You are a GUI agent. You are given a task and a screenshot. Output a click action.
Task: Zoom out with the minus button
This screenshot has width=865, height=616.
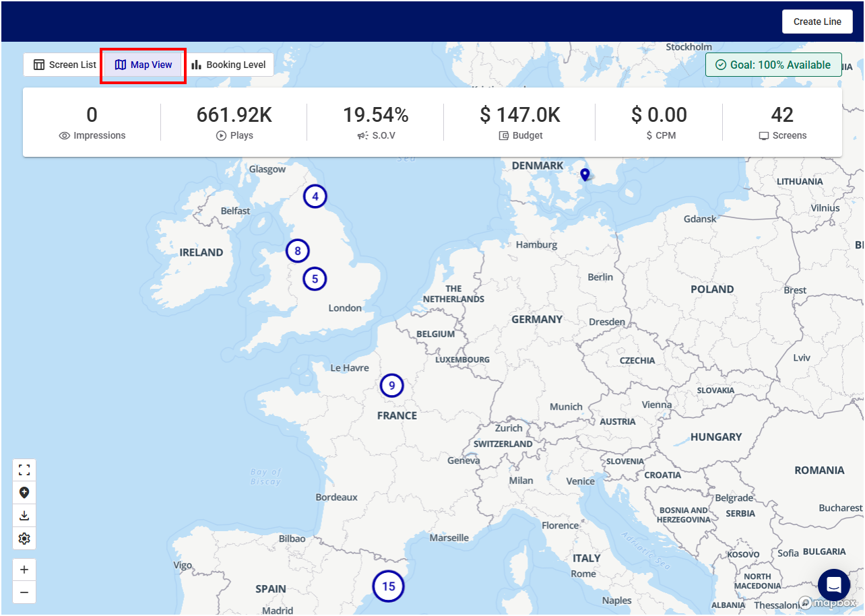[24, 592]
